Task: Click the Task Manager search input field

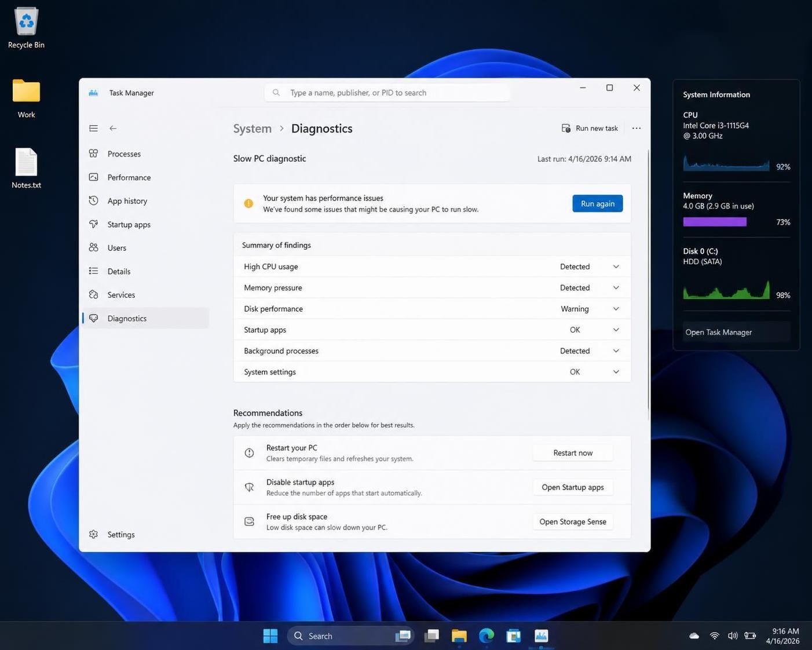Action: pyautogui.click(x=387, y=93)
